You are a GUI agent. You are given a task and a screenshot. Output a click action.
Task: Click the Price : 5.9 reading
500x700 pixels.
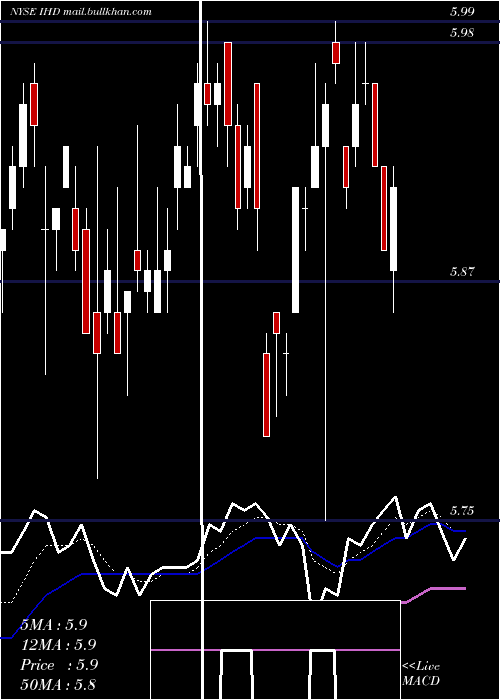pos(59,665)
